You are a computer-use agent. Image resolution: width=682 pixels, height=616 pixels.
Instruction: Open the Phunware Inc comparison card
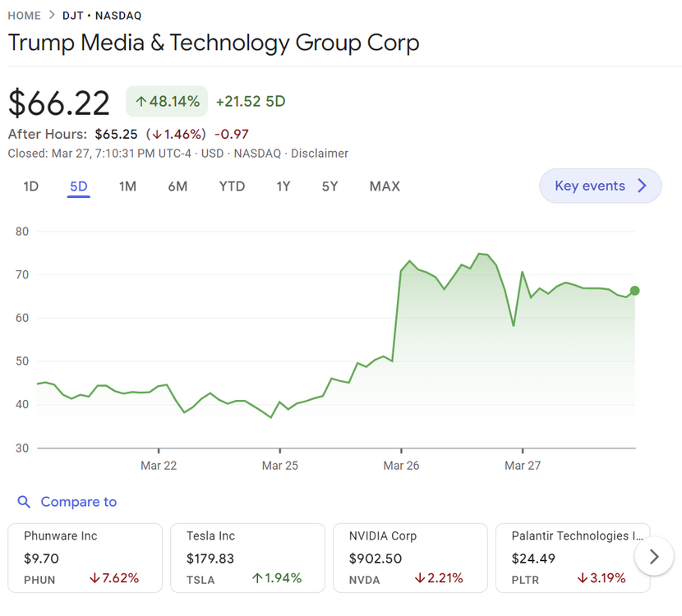[x=85, y=557]
